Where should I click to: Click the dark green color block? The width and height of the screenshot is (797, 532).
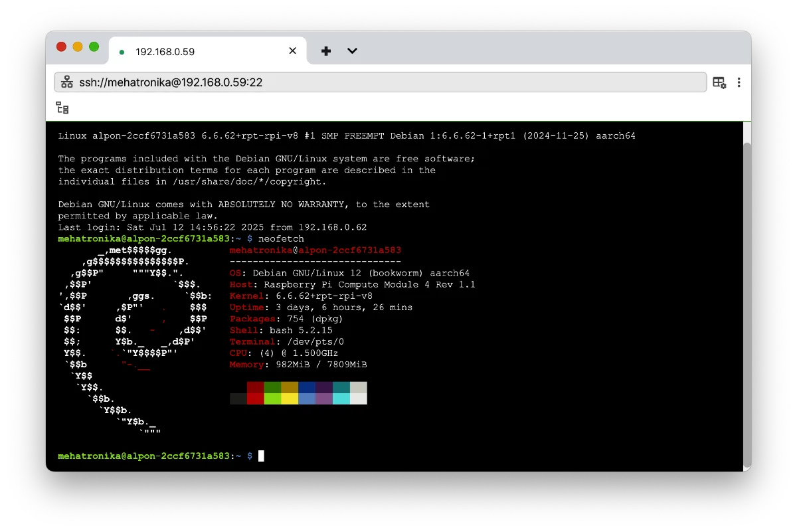tap(272, 387)
